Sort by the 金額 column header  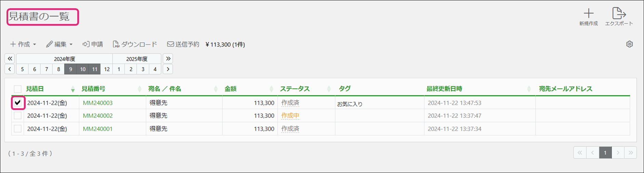click(x=231, y=89)
